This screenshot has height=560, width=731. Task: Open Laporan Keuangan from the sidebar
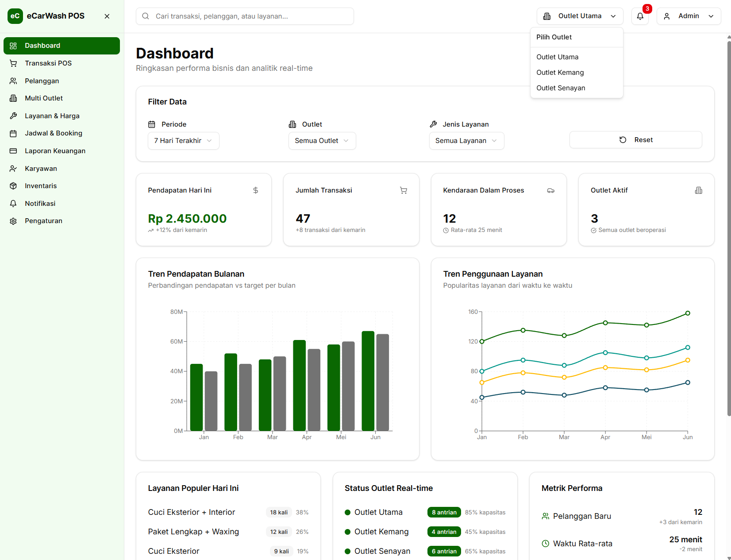point(55,151)
